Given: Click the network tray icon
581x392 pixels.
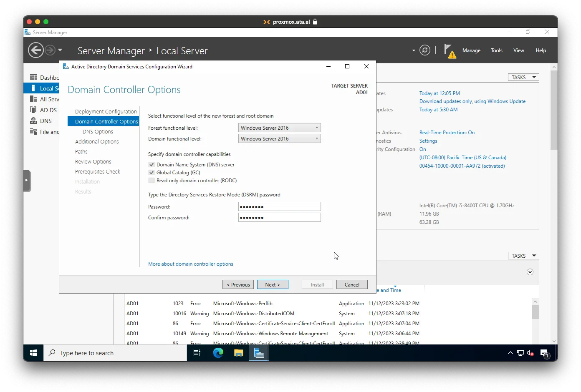Looking at the screenshot, I should 520,353.
